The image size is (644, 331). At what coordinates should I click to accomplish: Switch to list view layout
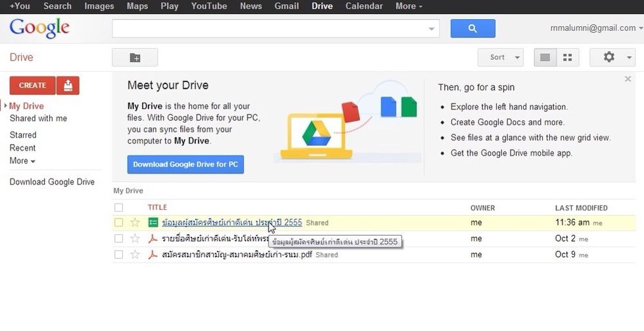[x=545, y=58]
